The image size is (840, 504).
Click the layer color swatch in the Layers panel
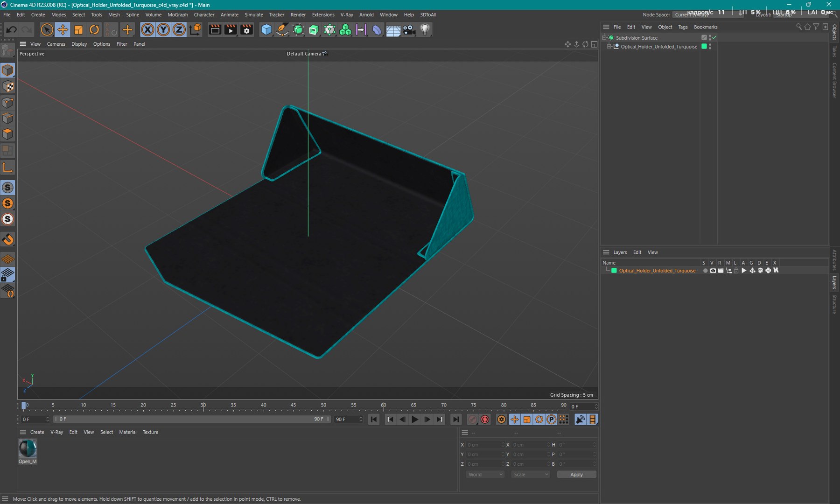click(614, 271)
